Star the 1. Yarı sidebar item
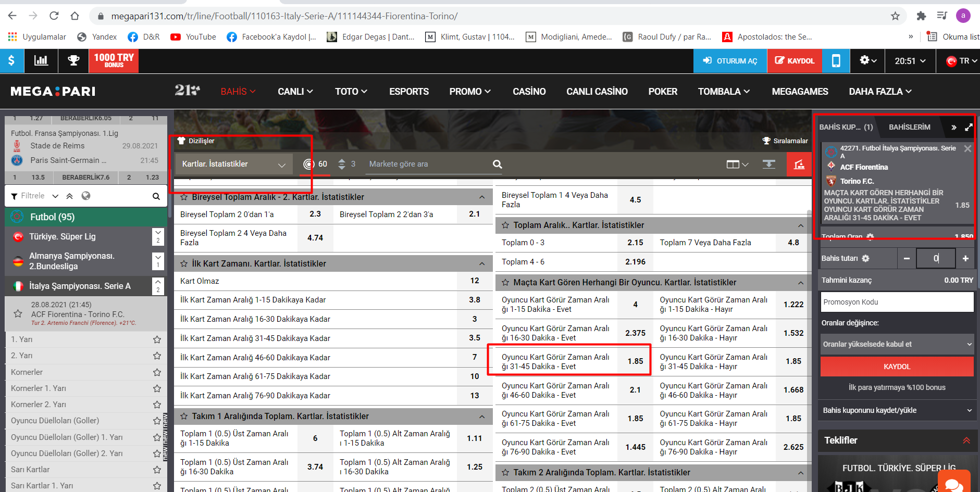The image size is (980, 492). pos(157,339)
